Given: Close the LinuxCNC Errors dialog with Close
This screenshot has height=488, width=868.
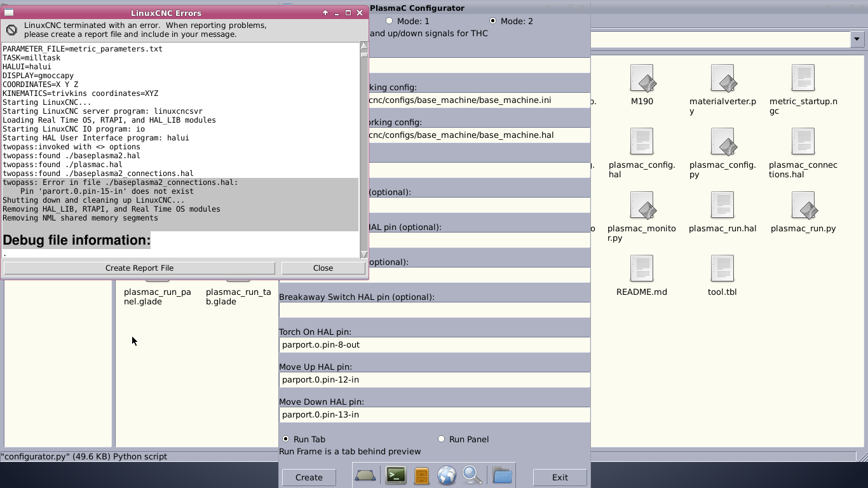Looking at the screenshot, I should click(x=323, y=268).
